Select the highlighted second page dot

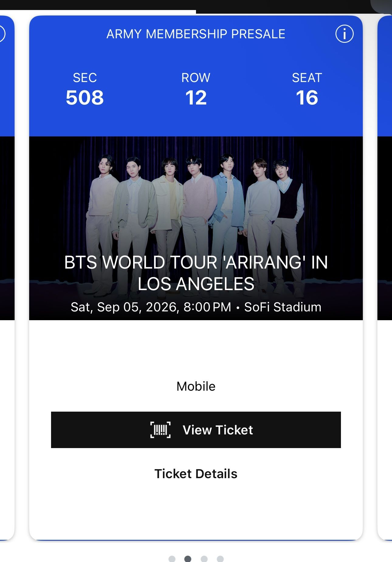(188, 559)
